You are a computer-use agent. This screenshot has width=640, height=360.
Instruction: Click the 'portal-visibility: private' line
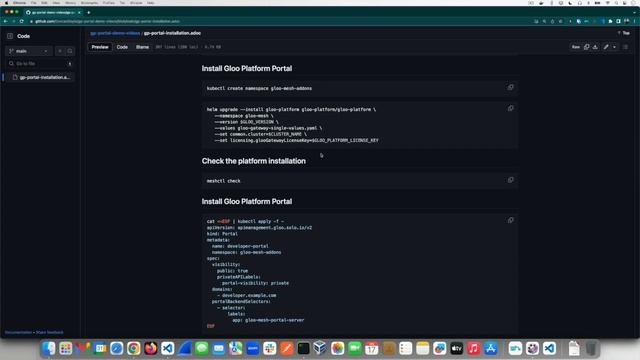tap(255, 283)
